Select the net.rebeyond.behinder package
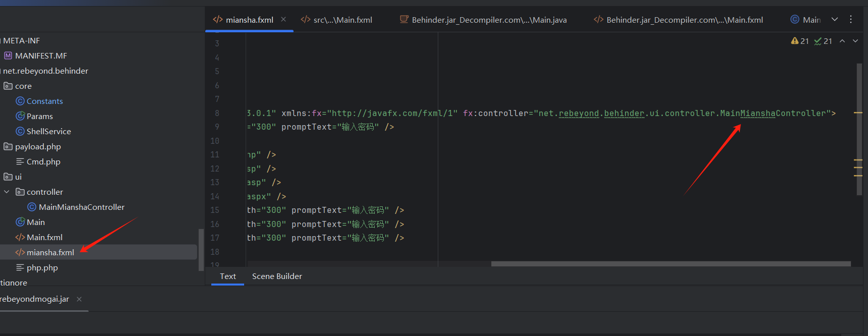Viewport: 868px width, 336px height. coord(45,71)
